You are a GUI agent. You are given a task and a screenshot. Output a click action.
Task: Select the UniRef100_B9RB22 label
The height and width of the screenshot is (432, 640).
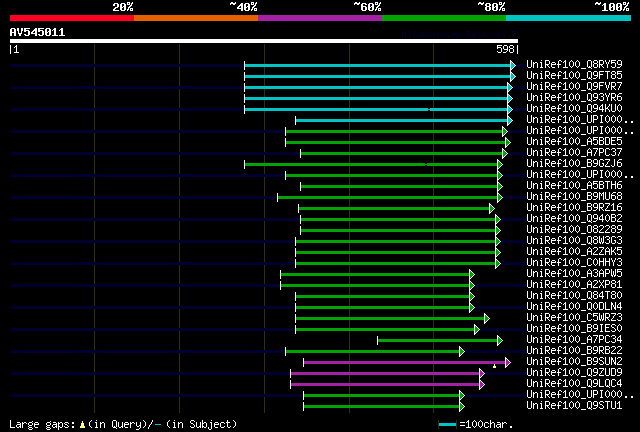pyautogui.click(x=574, y=351)
